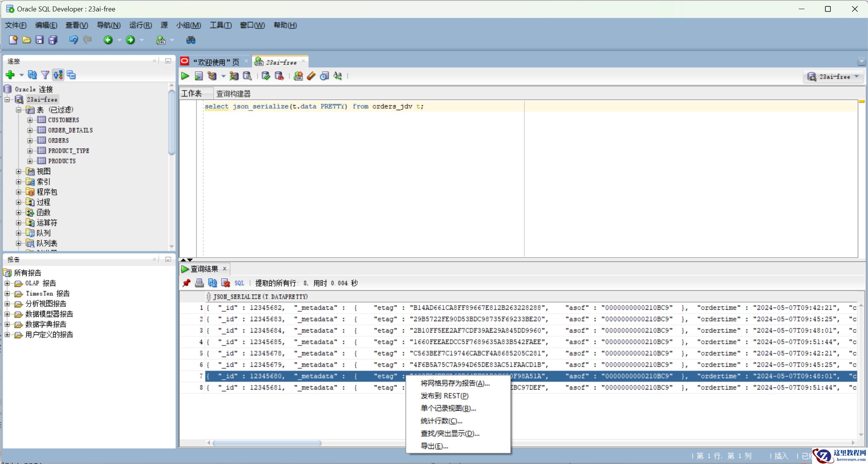Choose 单个记录视图(B)... in context menu

coord(448,409)
